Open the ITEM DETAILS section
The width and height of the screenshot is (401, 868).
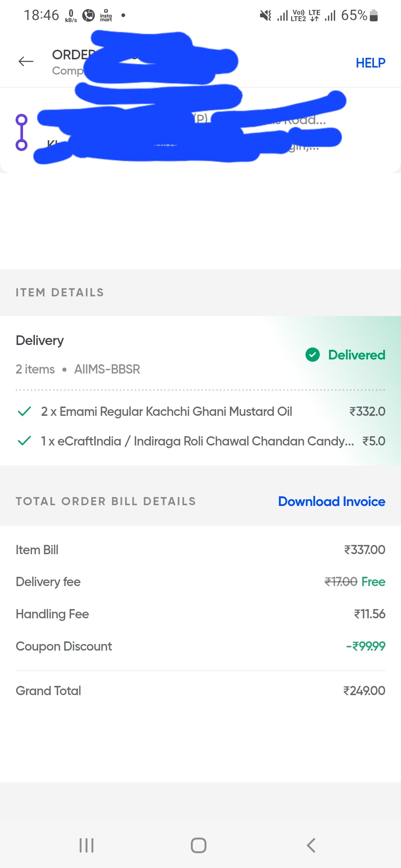click(x=60, y=292)
